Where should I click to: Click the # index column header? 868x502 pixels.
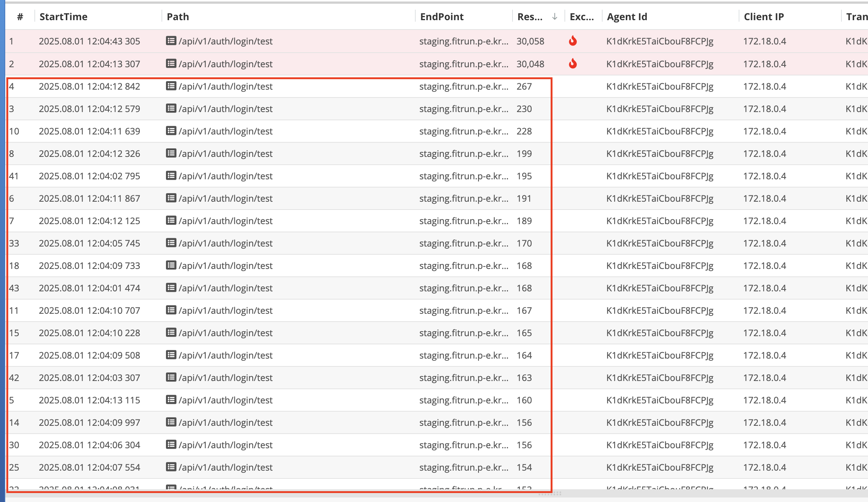[20, 16]
